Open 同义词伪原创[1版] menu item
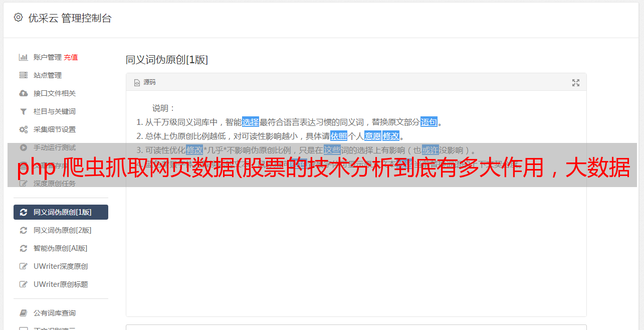Screen dimensions: 644x330 (61, 212)
